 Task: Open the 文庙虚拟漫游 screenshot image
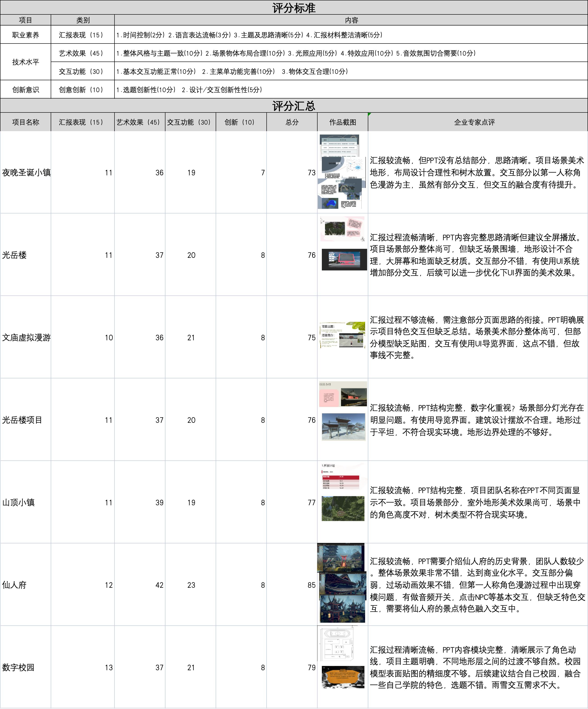(x=342, y=335)
